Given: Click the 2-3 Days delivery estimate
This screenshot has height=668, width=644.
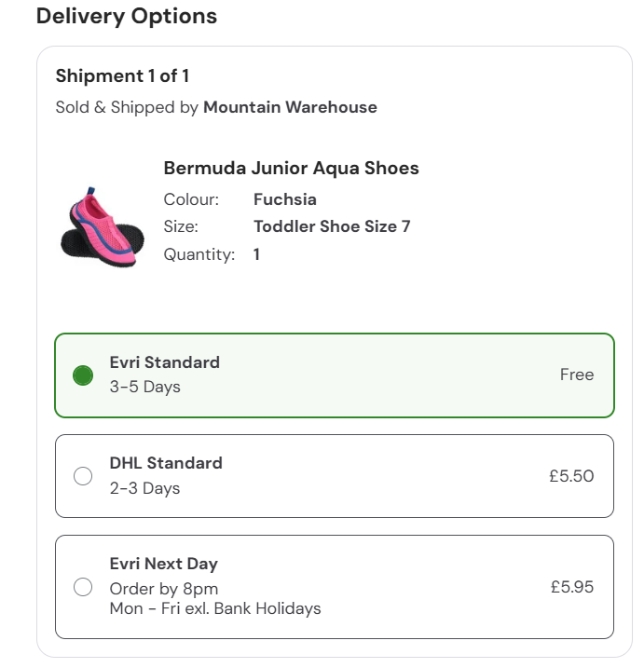Looking at the screenshot, I should pyautogui.click(x=144, y=488).
